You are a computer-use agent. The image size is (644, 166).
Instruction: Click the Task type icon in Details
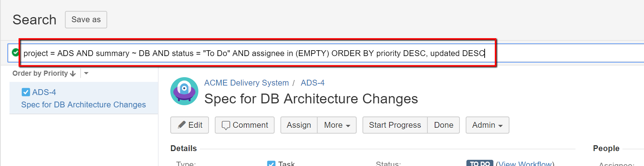tap(271, 163)
